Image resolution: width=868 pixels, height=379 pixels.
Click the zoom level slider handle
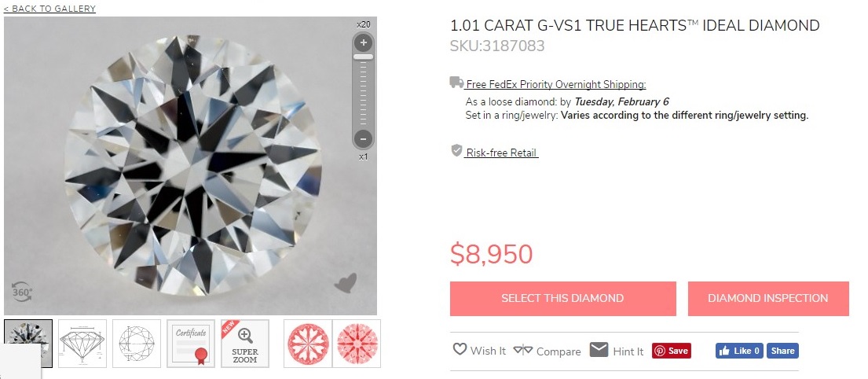click(x=364, y=57)
